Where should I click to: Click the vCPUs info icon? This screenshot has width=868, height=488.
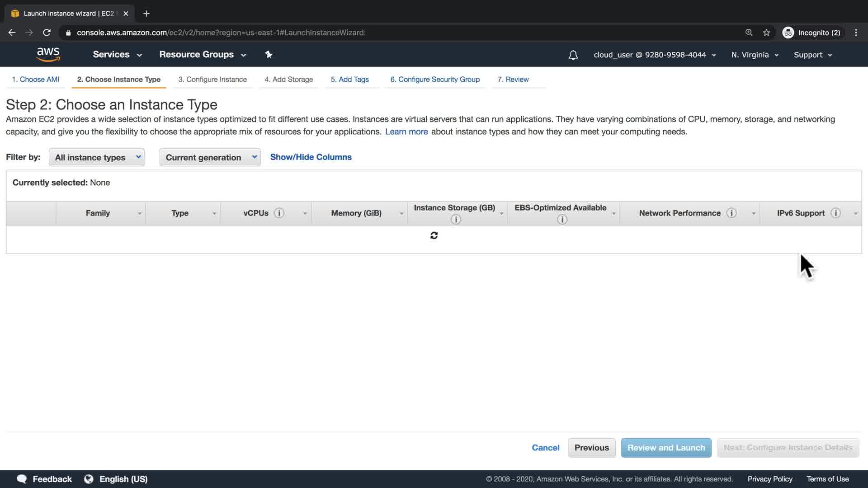tap(279, 213)
